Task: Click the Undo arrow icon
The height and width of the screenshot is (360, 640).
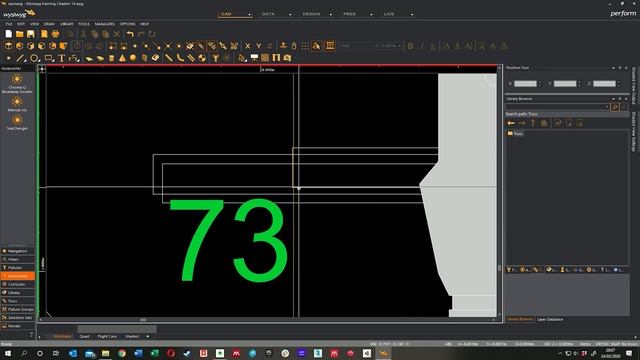Action: (x=130, y=34)
